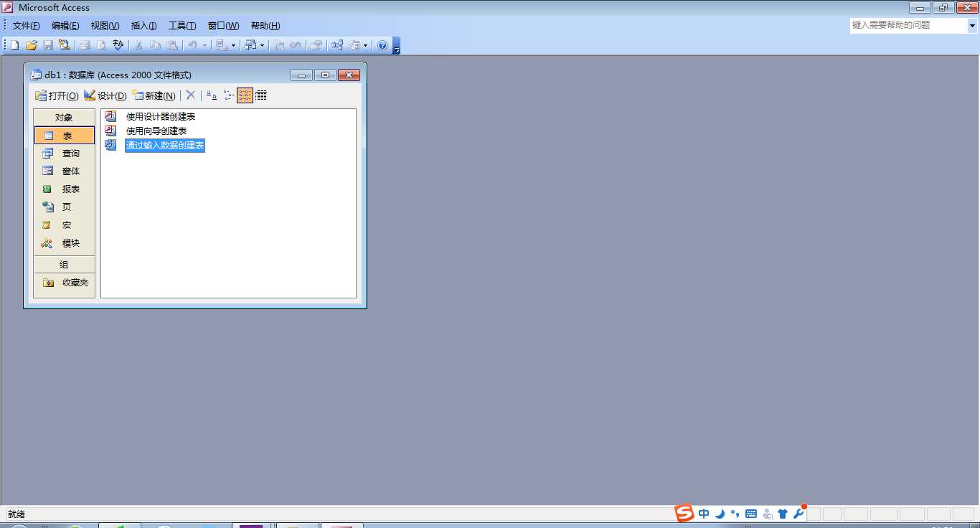980x528 pixels.
Task: Click the Print toolbar icon
Action: (x=85, y=45)
